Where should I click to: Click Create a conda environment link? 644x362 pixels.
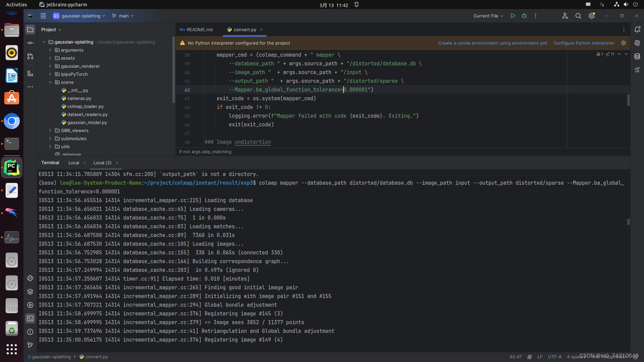[492, 43]
